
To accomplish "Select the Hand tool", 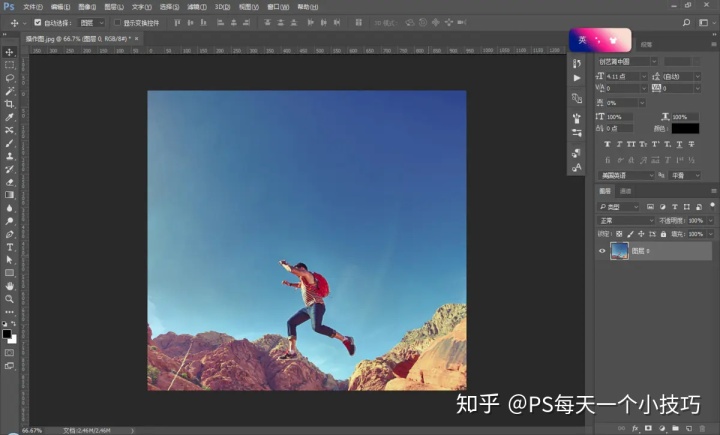I will tap(9, 286).
